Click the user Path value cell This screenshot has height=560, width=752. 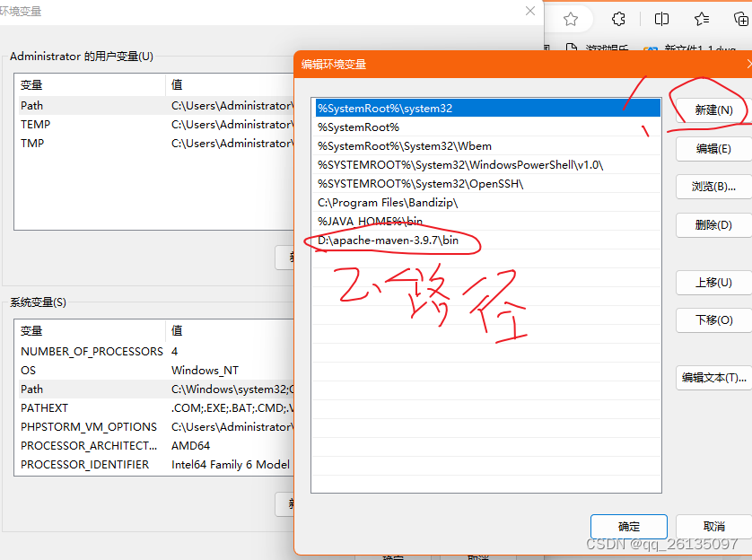(x=232, y=106)
